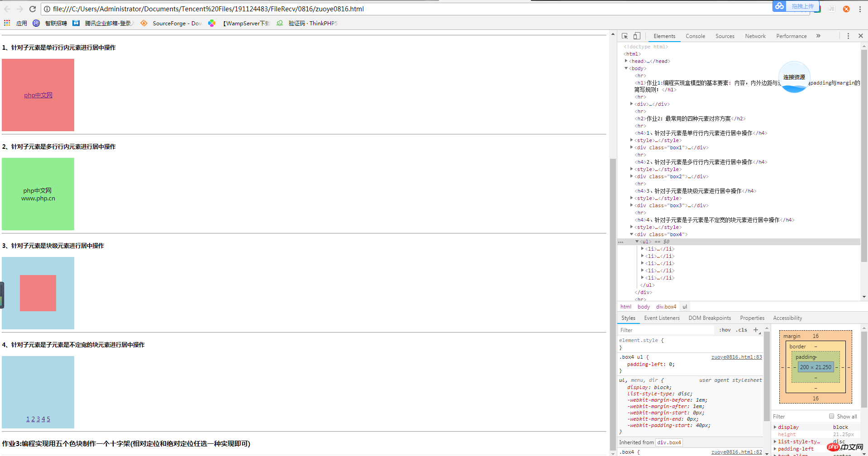Click the WampServer bookmark colorful icon

click(212, 23)
